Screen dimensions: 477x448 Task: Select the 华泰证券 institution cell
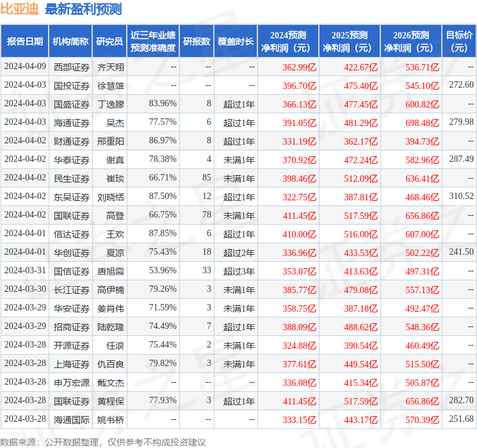coord(72,160)
